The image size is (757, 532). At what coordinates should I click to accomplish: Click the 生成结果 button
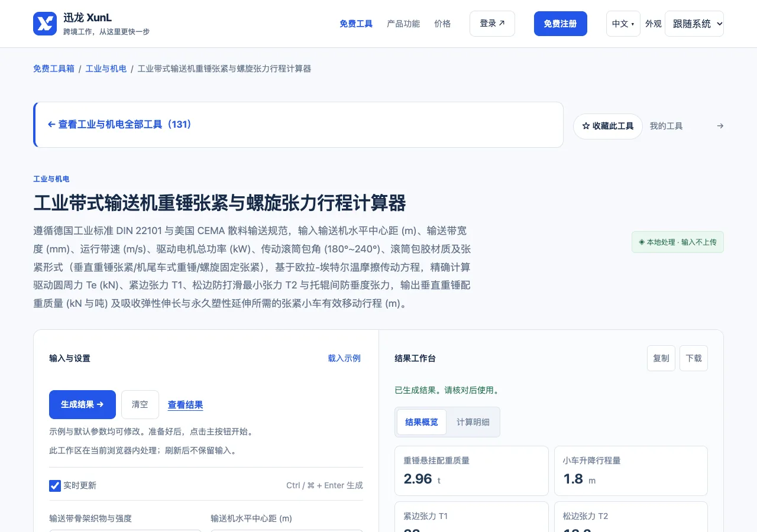coord(82,404)
